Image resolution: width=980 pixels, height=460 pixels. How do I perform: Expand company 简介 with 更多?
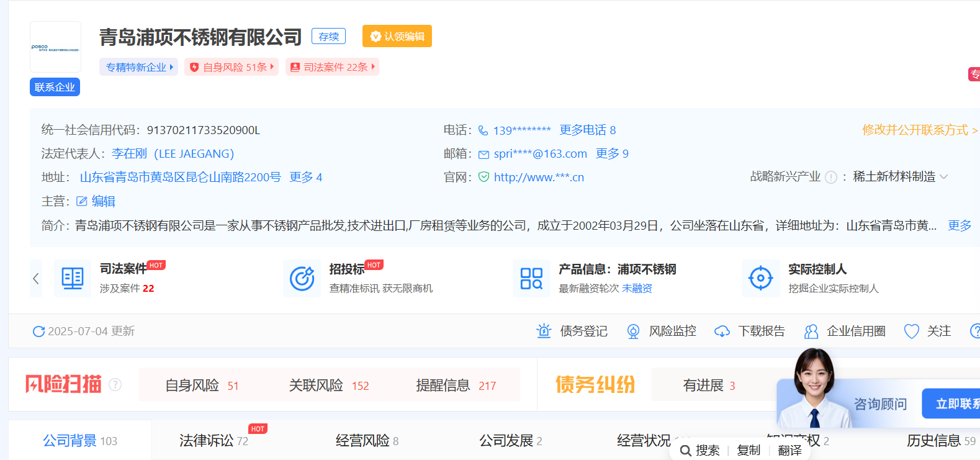coord(960,225)
